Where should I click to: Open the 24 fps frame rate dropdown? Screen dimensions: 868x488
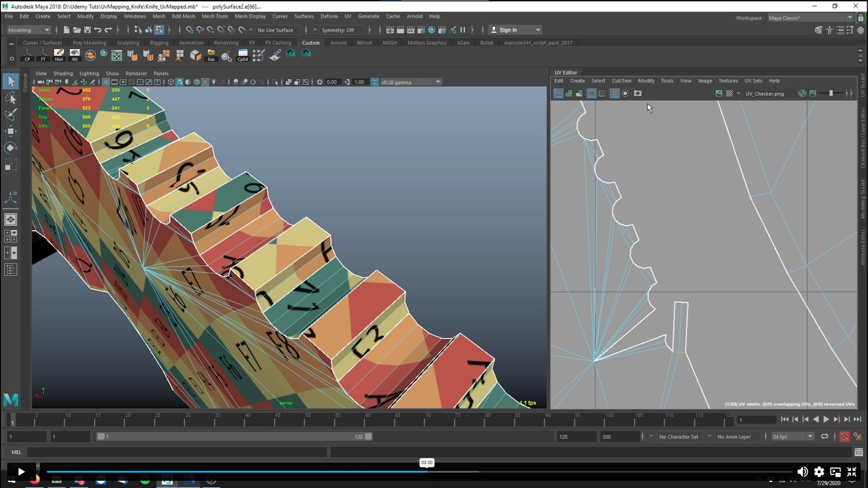point(793,436)
